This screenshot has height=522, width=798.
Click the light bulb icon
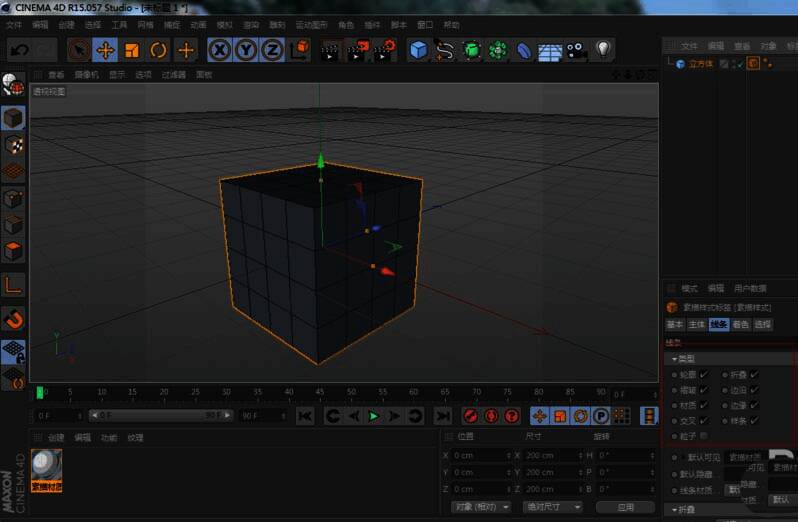click(x=603, y=49)
